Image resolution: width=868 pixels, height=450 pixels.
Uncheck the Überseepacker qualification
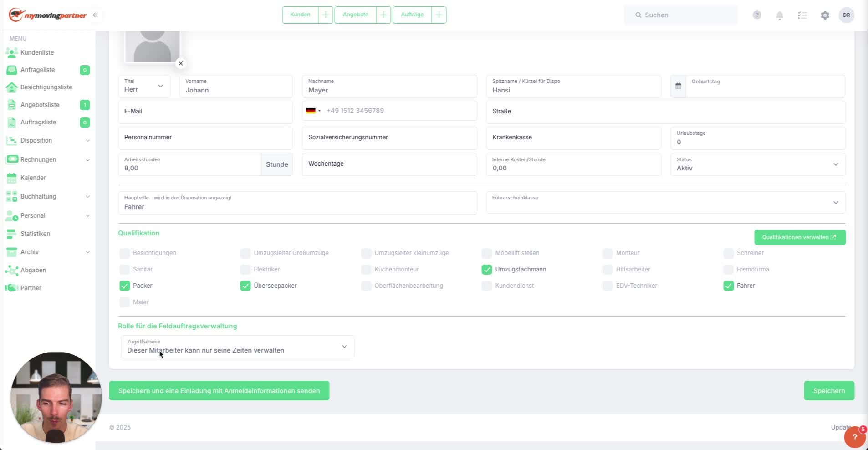[x=245, y=286]
